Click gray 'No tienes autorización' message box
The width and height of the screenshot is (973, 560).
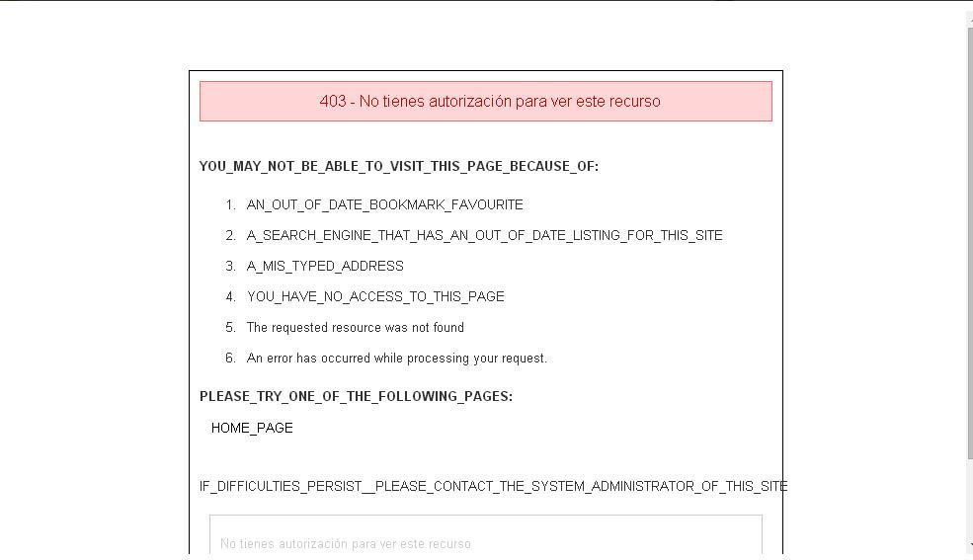pos(486,534)
